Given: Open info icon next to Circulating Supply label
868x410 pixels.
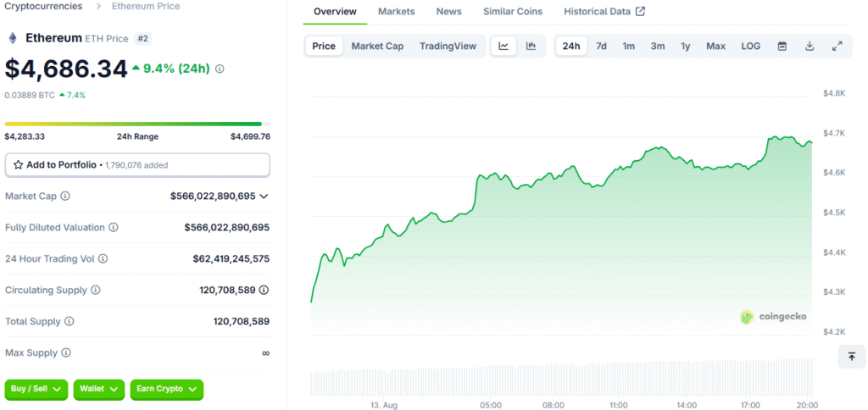Looking at the screenshot, I should [95, 290].
